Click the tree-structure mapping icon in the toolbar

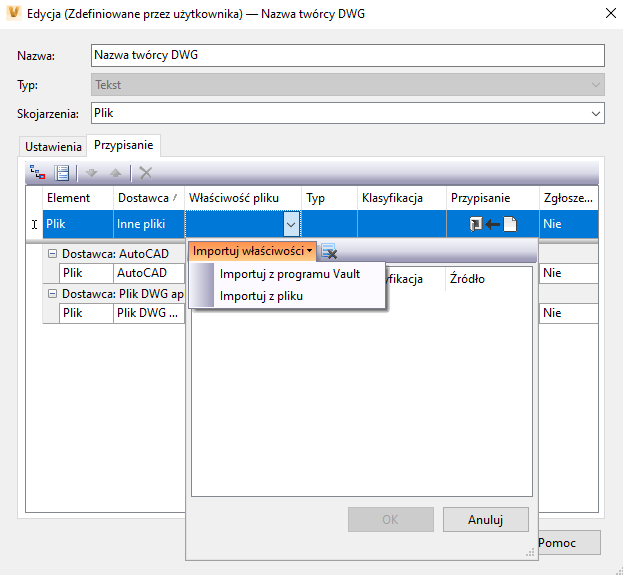click(x=38, y=173)
